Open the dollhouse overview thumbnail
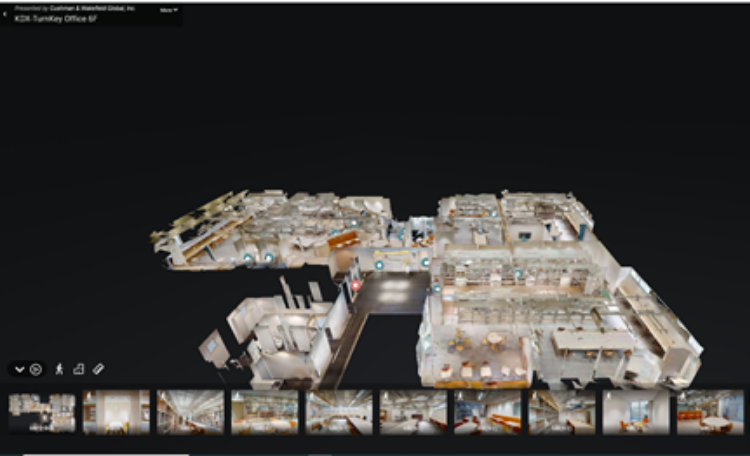The height and width of the screenshot is (456, 750). (42, 412)
